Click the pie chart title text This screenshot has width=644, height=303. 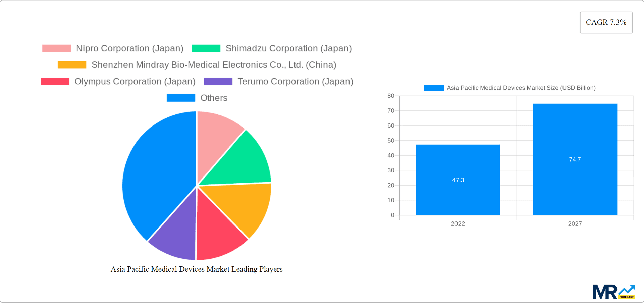tap(197, 269)
